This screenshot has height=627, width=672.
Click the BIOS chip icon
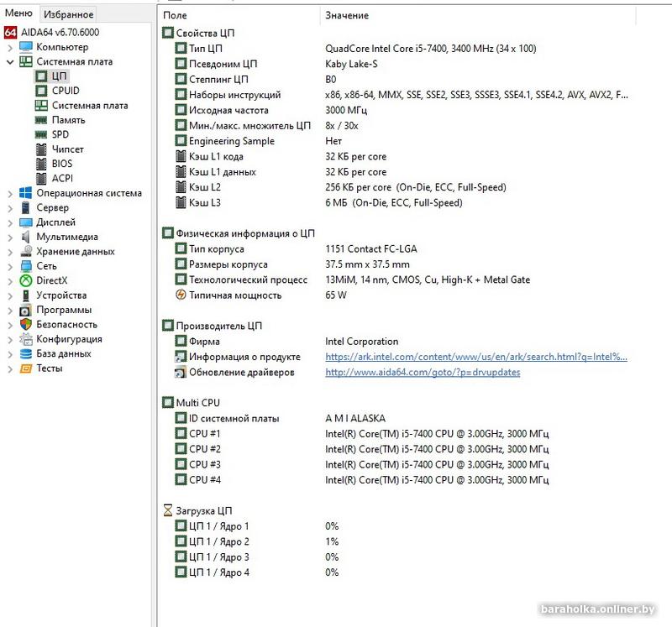point(41,164)
